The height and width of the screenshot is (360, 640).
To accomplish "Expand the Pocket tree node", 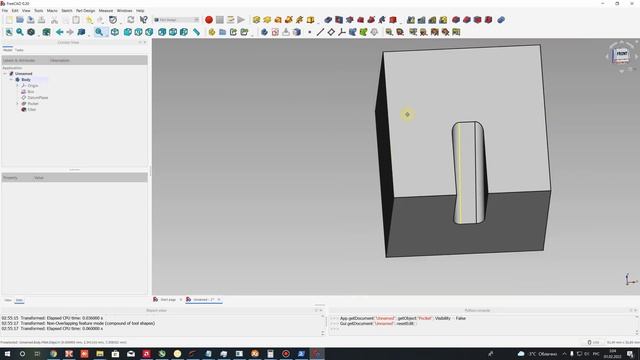I will (x=18, y=104).
